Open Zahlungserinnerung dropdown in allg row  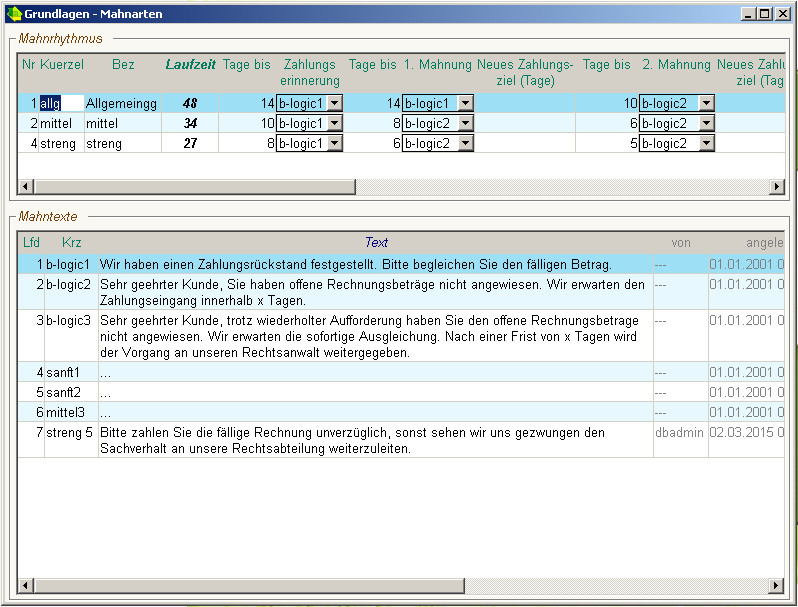point(334,103)
